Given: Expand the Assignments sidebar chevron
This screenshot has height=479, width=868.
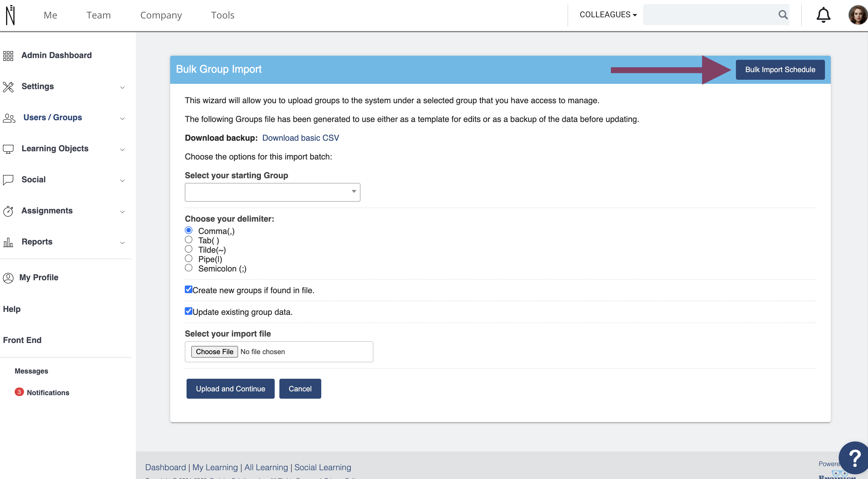Looking at the screenshot, I should (x=122, y=211).
